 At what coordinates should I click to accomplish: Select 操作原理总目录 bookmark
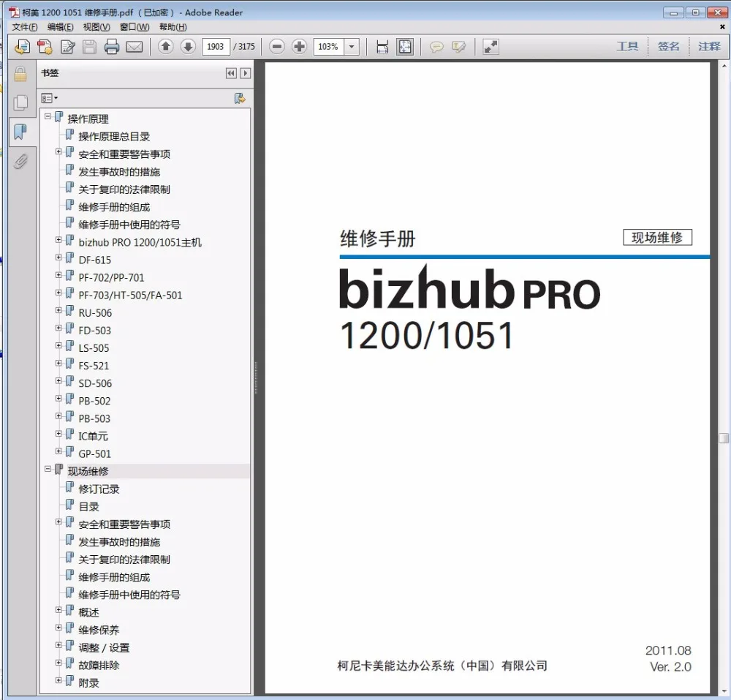[x=114, y=137]
